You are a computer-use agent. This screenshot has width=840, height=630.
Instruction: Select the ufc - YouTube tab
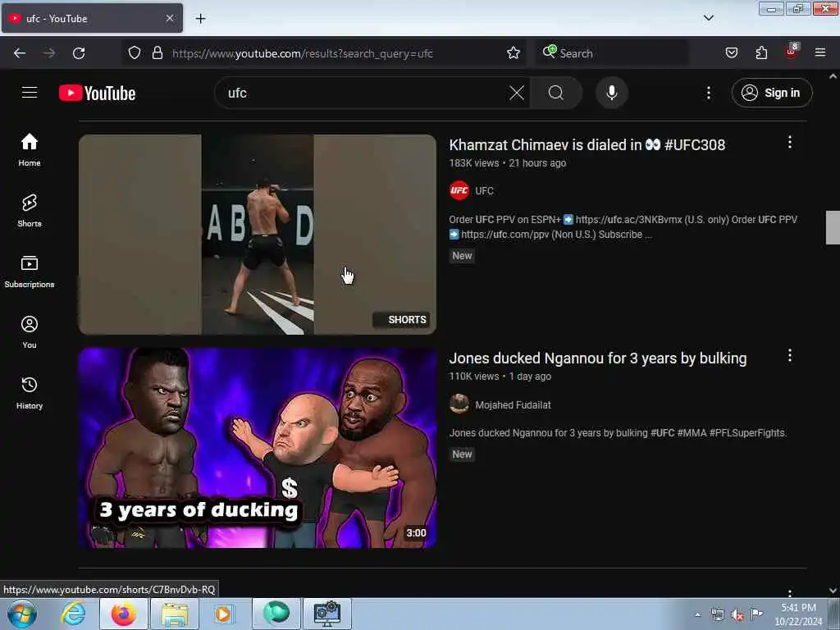[x=92, y=18]
